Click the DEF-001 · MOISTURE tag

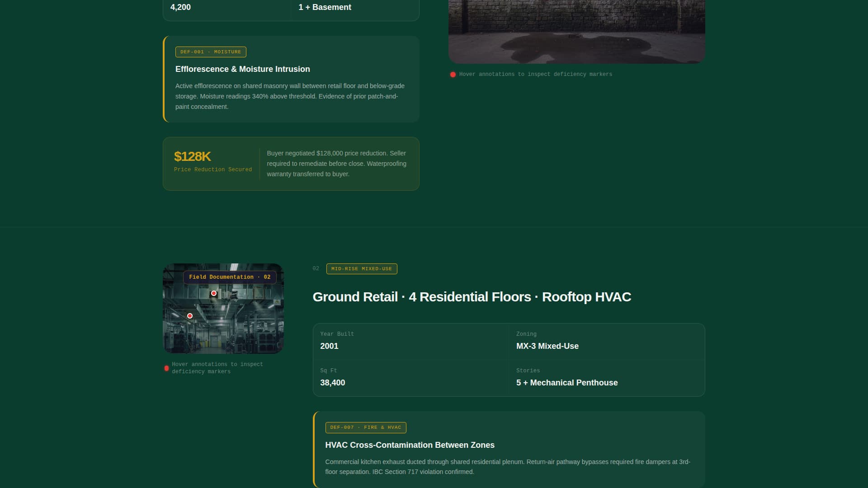211,52
